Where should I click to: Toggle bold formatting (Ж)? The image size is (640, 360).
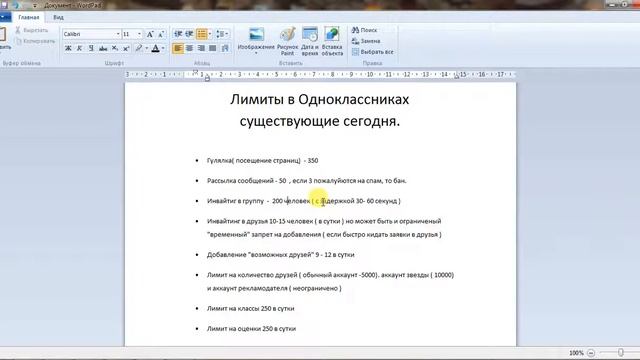coord(68,48)
